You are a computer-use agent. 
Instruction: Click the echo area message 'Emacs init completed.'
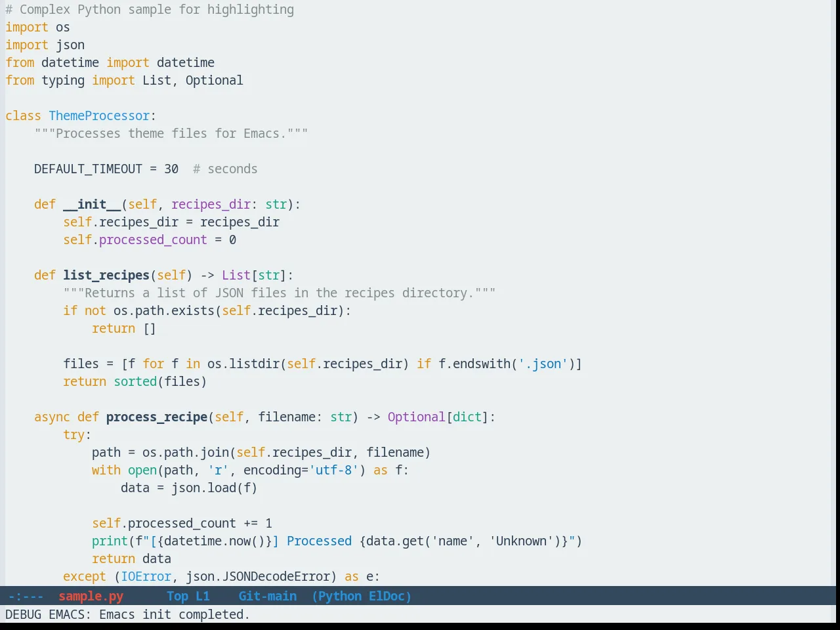click(174, 614)
